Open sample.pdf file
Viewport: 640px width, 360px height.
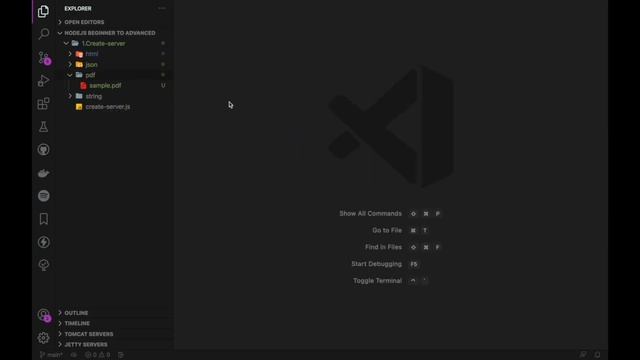click(105, 85)
